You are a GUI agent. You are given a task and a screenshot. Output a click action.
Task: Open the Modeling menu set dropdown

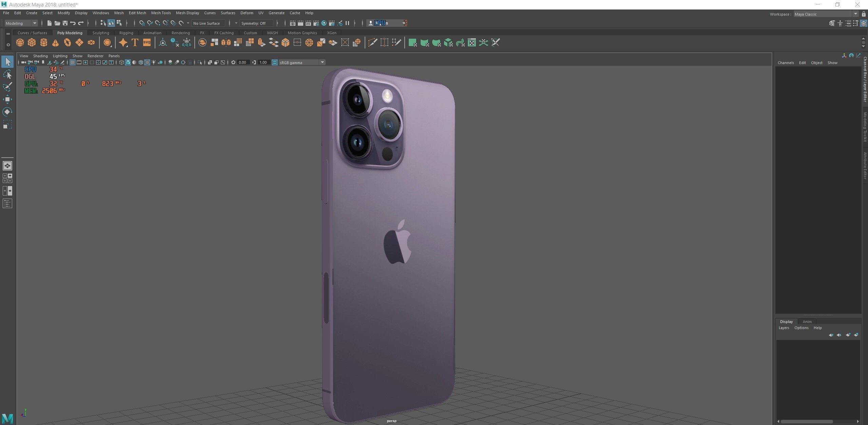[21, 23]
